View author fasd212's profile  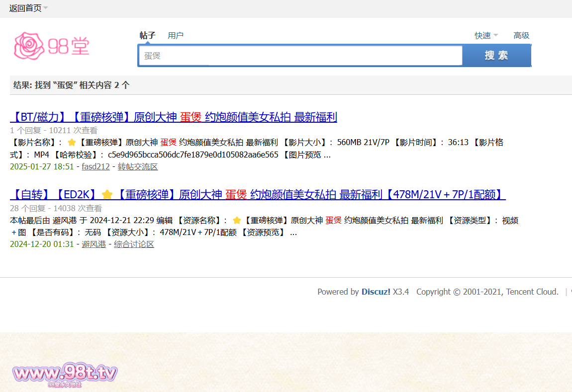pyautogui.click(x=95, y=166)
